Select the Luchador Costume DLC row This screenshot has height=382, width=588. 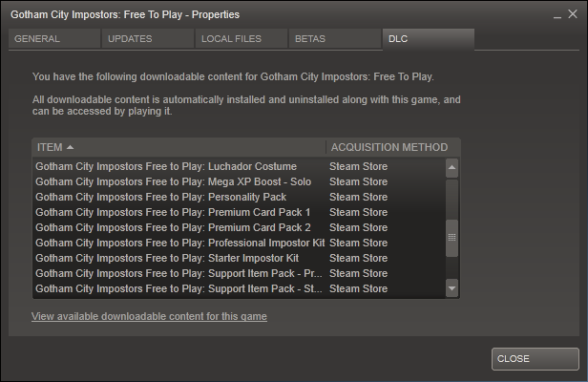pyautogui.click(x=240, y=166)
